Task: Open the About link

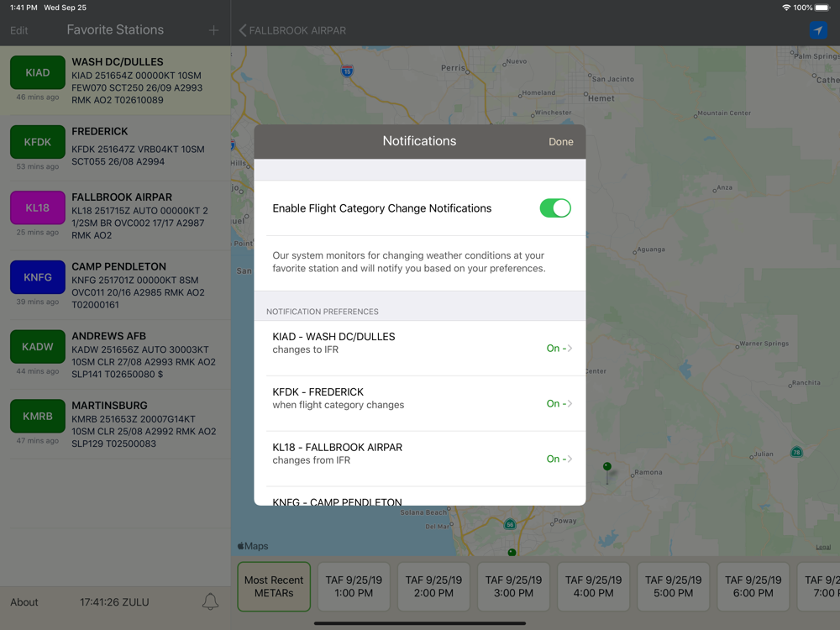Action: [x=24, y=602]
